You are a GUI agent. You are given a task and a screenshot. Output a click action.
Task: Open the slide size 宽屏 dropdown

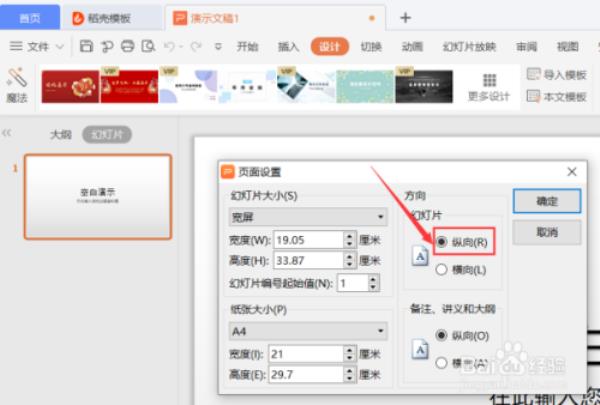click(x=308, y=216)
